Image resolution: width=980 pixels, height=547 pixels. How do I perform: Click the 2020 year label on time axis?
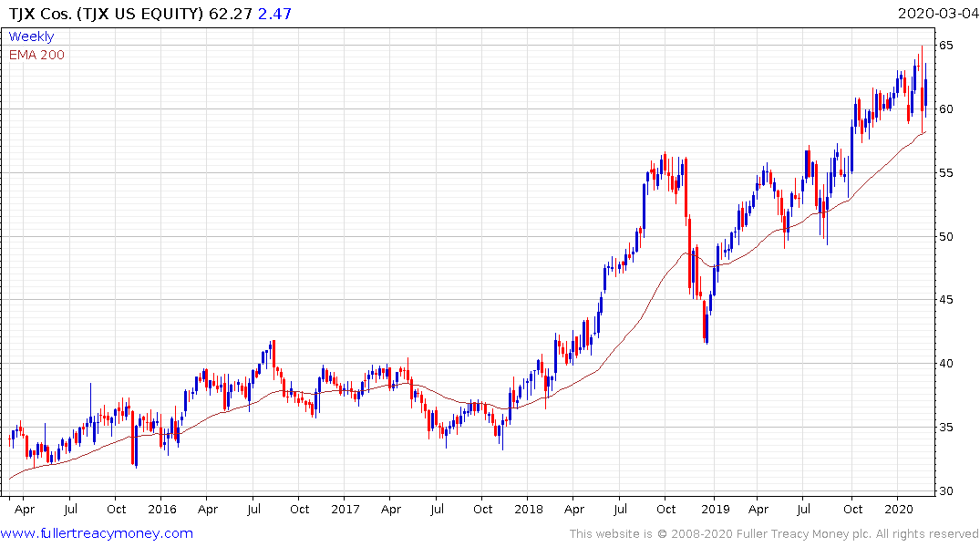899,510
